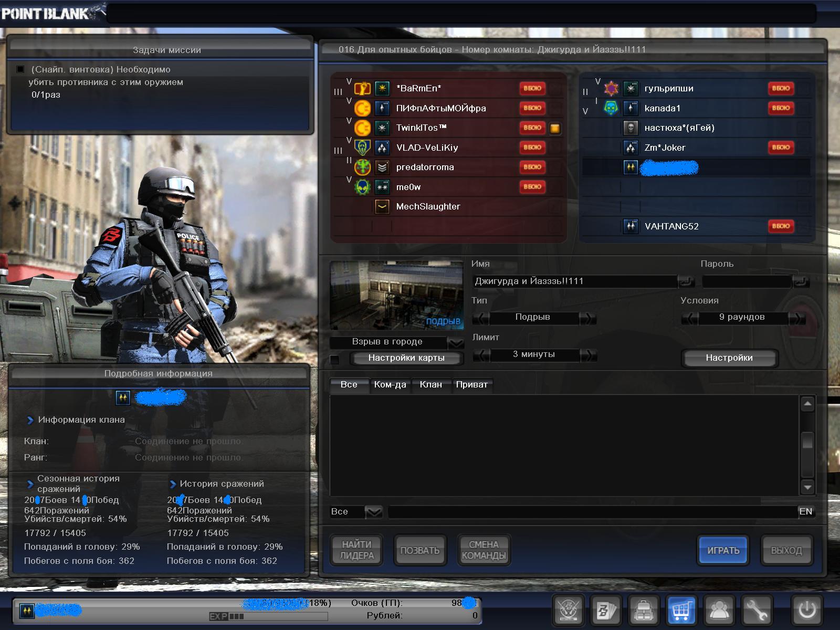Click the СМЕНА КОМАНДЫ button

(484, 550)
